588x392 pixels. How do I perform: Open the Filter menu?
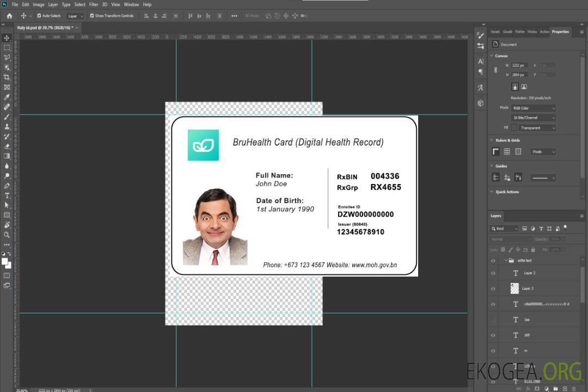tap(94, 4)
